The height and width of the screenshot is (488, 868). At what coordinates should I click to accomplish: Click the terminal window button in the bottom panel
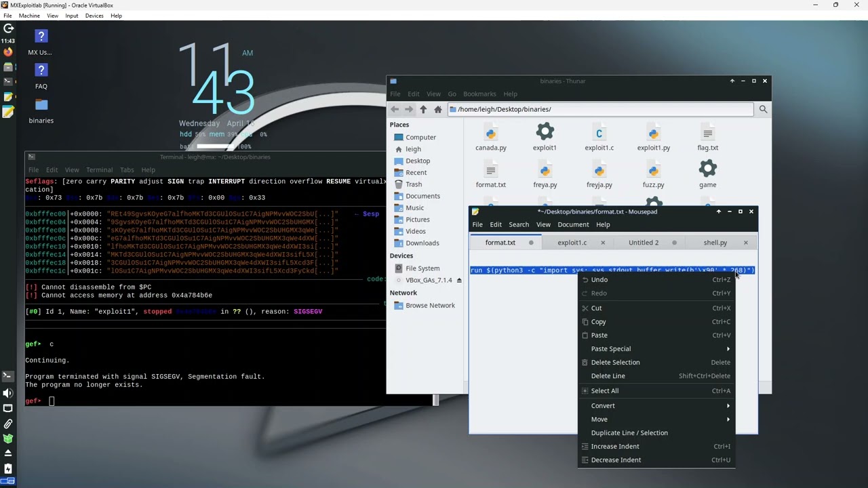coord(7,376)
